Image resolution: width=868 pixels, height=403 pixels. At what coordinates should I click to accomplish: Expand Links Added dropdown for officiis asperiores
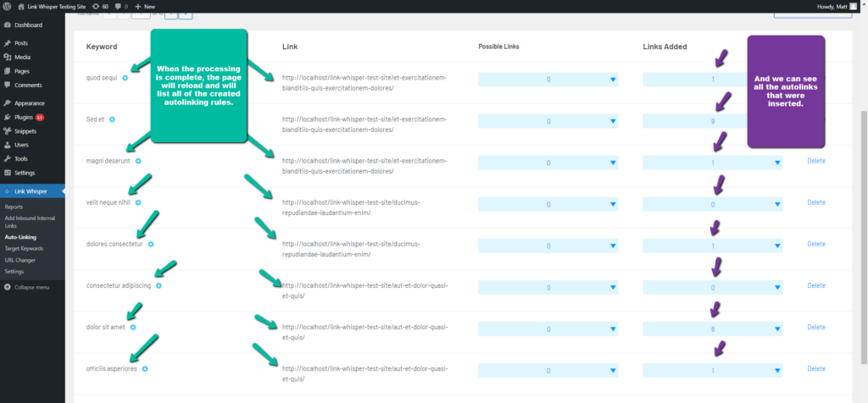tap(712, 370)
